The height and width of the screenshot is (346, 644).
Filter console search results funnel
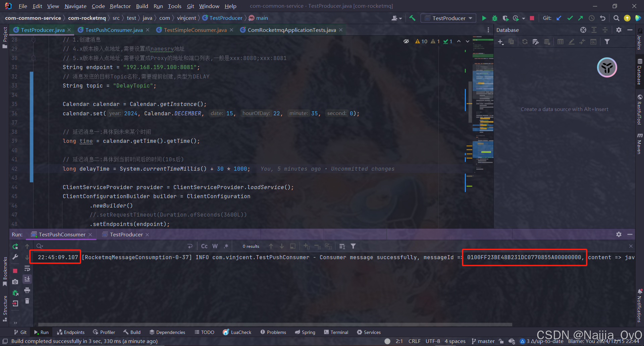(x=353, y=246)
